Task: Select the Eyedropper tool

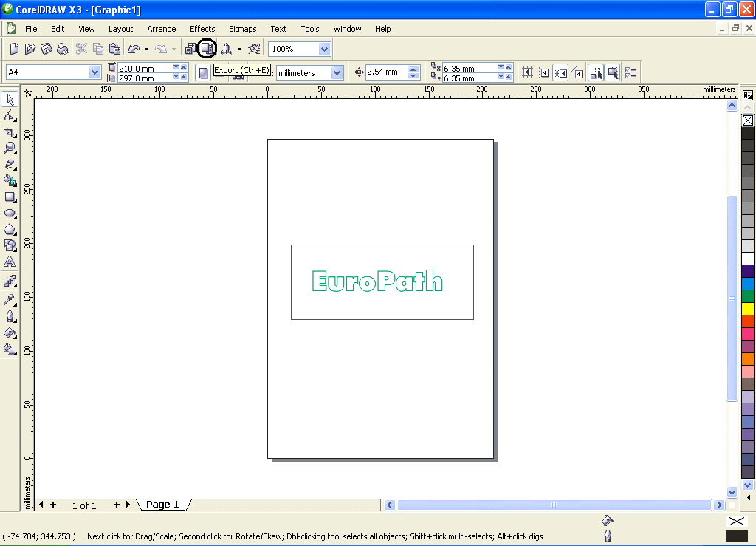Action: tap(10, 300)
